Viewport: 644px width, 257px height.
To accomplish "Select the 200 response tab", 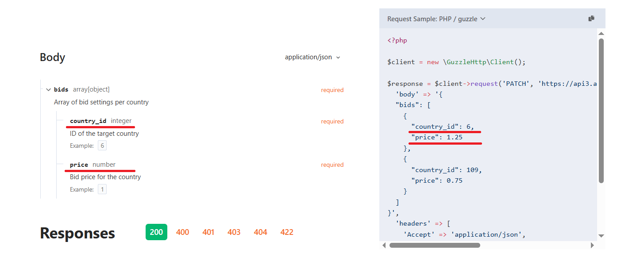I will [x=156, y=232].
